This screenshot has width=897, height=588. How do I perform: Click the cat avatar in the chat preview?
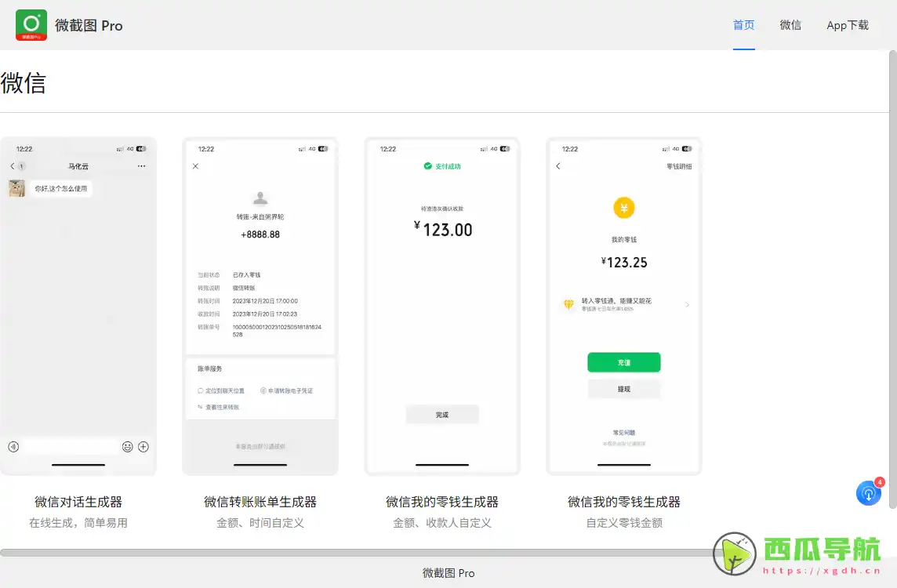(17, 188)
